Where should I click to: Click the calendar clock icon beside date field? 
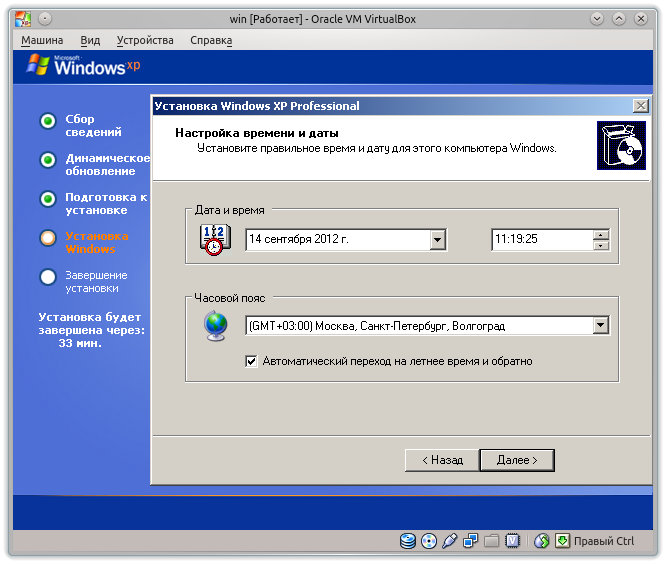click(214, 240)
